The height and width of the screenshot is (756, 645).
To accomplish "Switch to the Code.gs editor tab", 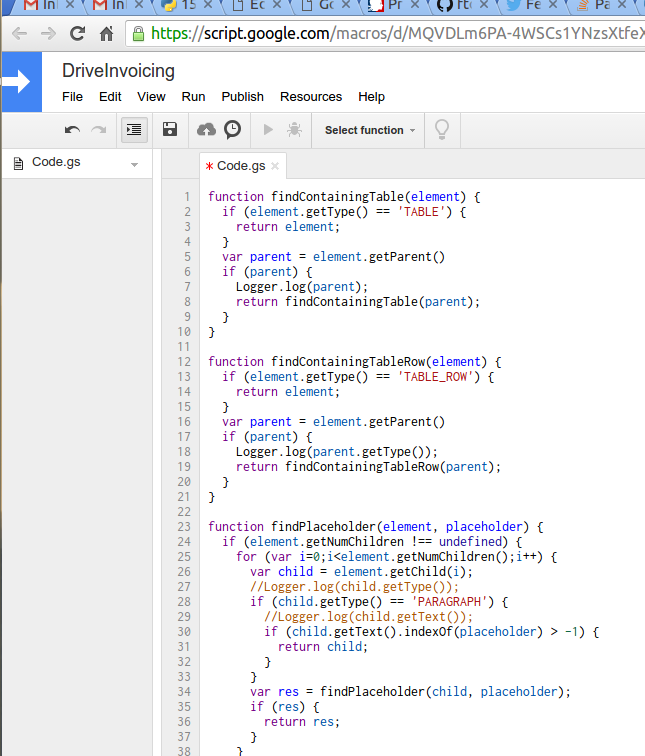I will click(241, 166).
